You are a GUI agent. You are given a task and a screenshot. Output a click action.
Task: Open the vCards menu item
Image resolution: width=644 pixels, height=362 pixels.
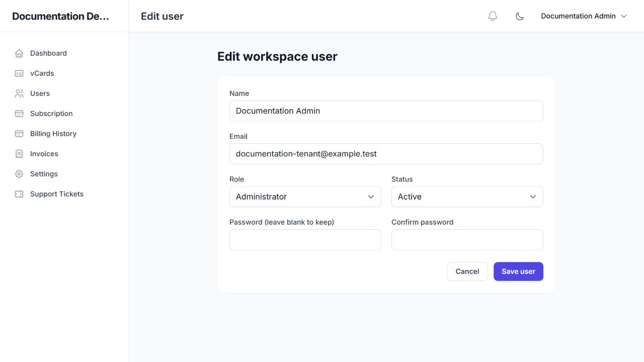(x=64, y=73)
